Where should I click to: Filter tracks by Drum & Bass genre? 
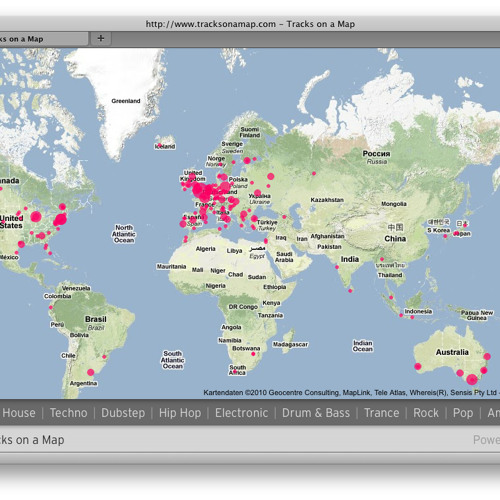click(x=316, y=413)
